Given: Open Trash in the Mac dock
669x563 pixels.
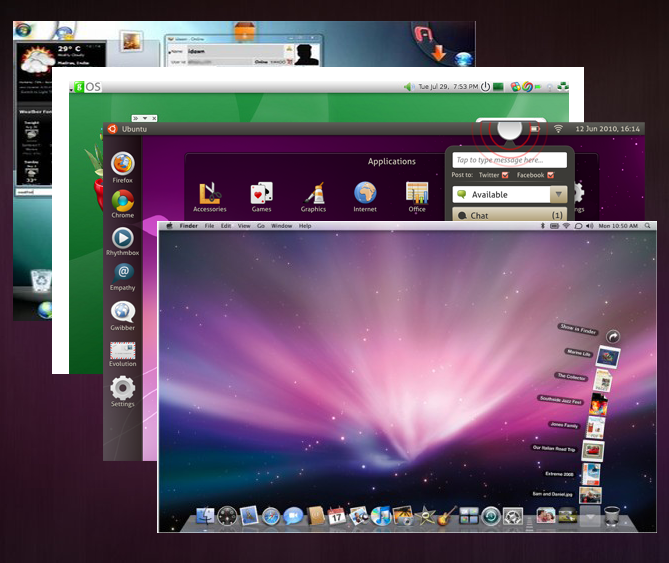Looking at the screenshot, I should click(612, 516).
